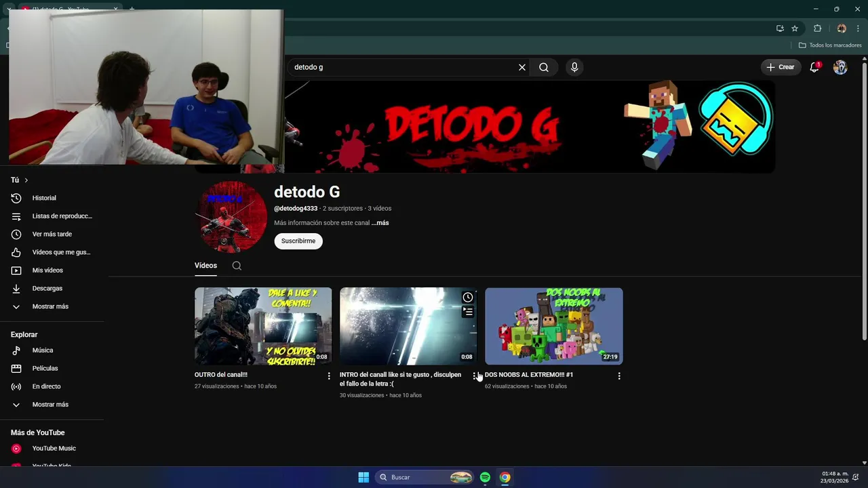Open the taskbar clock and date
This screenshot has height=488, width=868.
835,477
